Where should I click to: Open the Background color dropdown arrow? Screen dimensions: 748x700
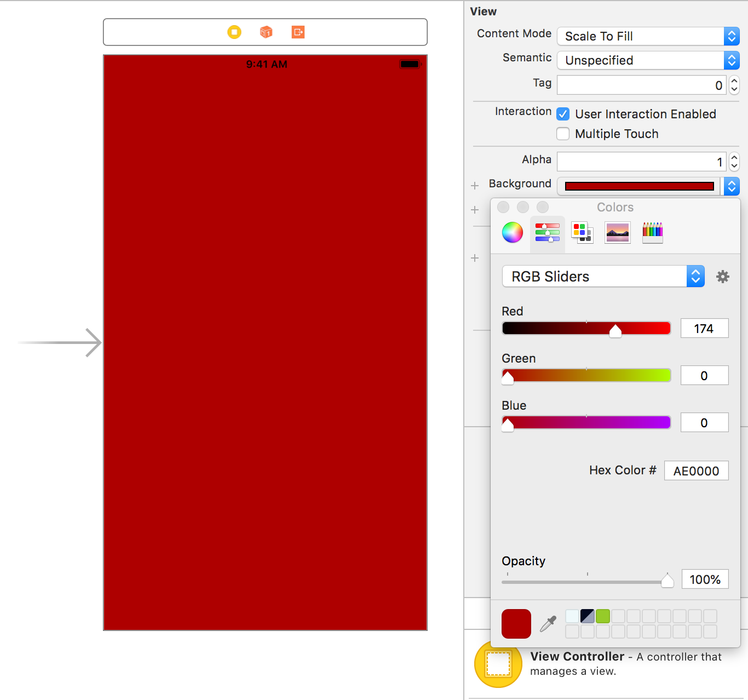pos(732,186)
